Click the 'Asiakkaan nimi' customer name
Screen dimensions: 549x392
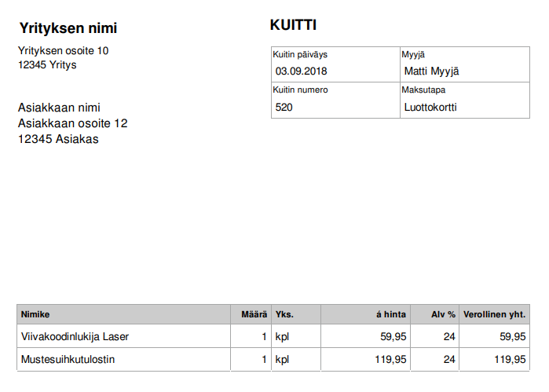click(59, 108)
